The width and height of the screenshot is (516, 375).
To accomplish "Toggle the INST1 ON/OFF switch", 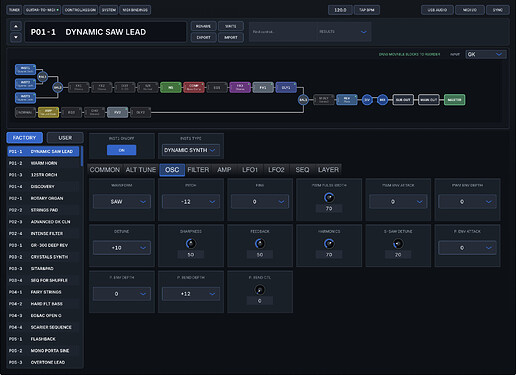I will coord(121,150).
